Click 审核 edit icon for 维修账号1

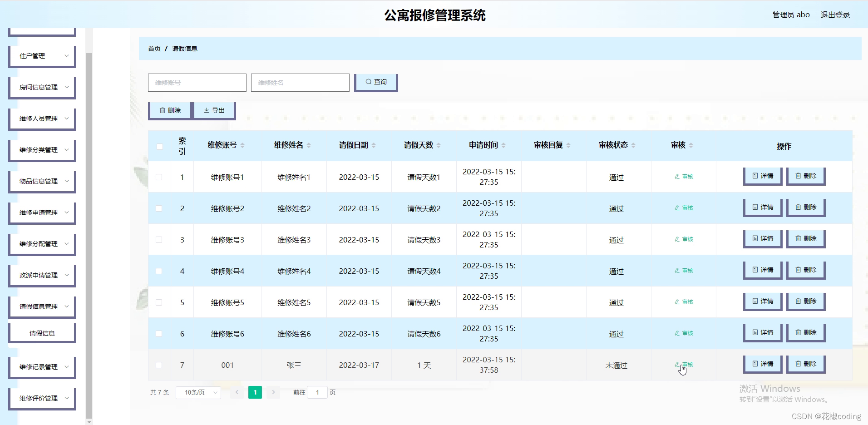click(684, 177)
